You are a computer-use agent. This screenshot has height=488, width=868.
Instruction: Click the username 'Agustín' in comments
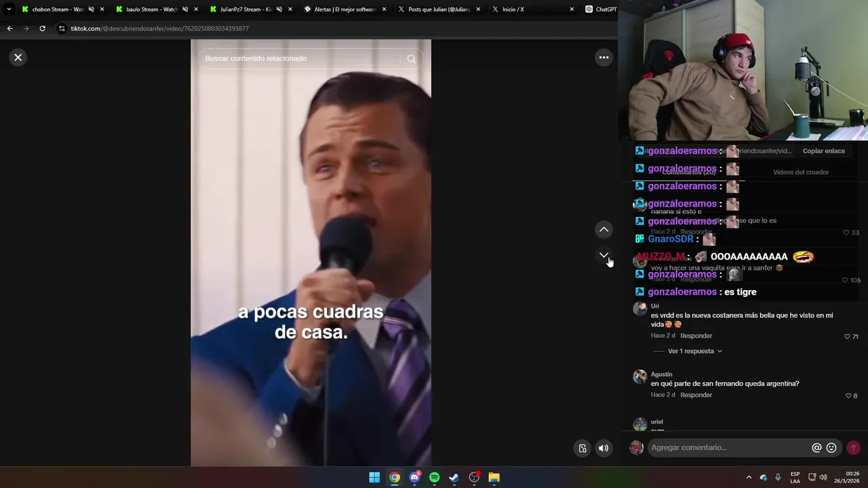[x=661, y=374]
